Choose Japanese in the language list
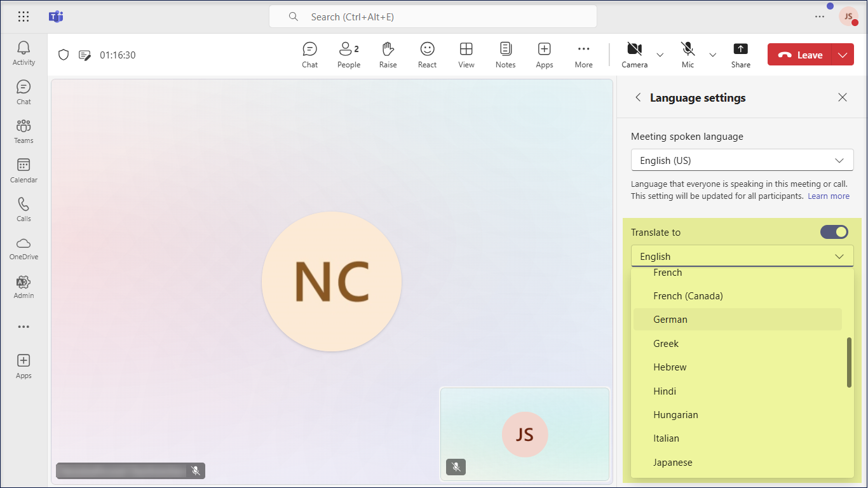The width and height of the screenshot is (868, 488). point(672,463)
